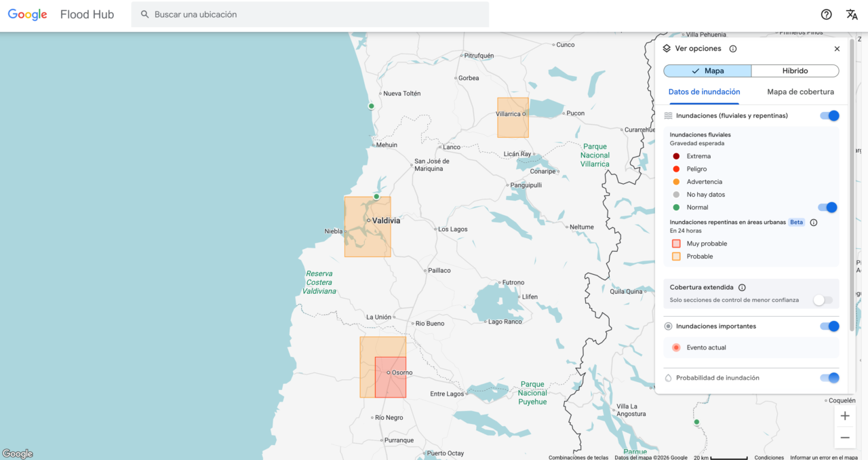This screenshot has height=460, width=868.
Task: Click the Beta badge
Action: point(796,223)
